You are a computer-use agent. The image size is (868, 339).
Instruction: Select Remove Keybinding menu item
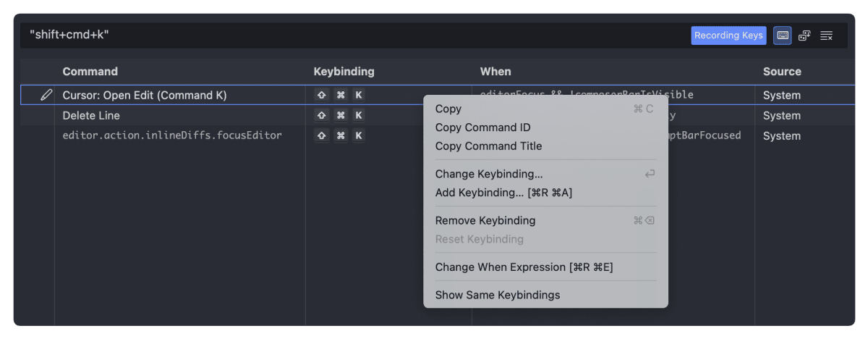[x=485, y=220]
